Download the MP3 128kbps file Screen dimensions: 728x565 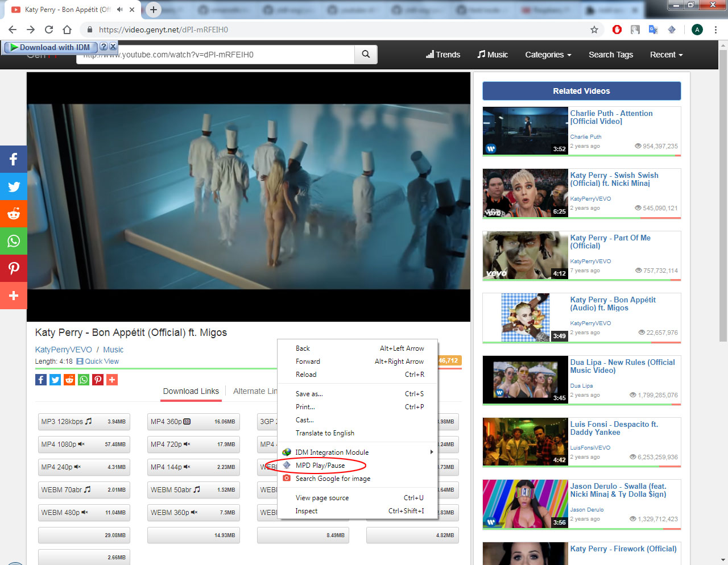pos(84,422)
